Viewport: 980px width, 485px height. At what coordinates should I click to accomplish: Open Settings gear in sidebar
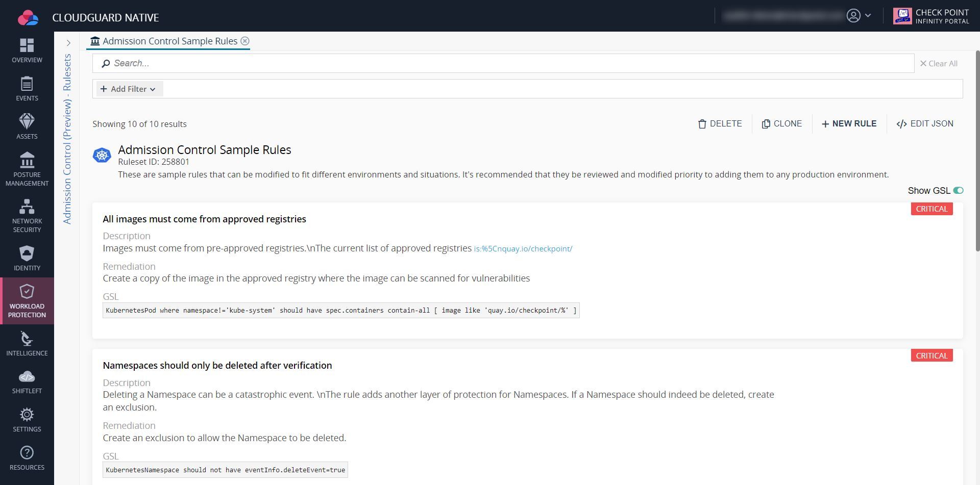pos(27,420)
